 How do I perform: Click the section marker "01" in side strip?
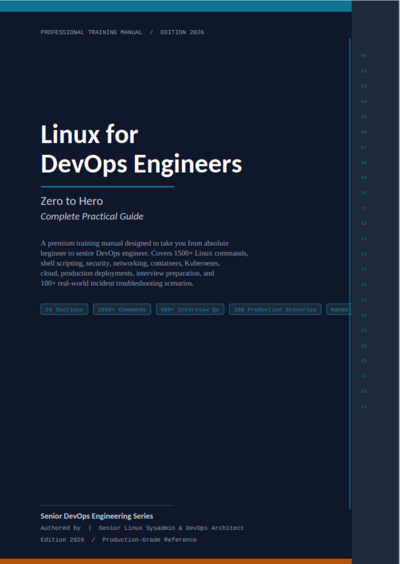364,56
